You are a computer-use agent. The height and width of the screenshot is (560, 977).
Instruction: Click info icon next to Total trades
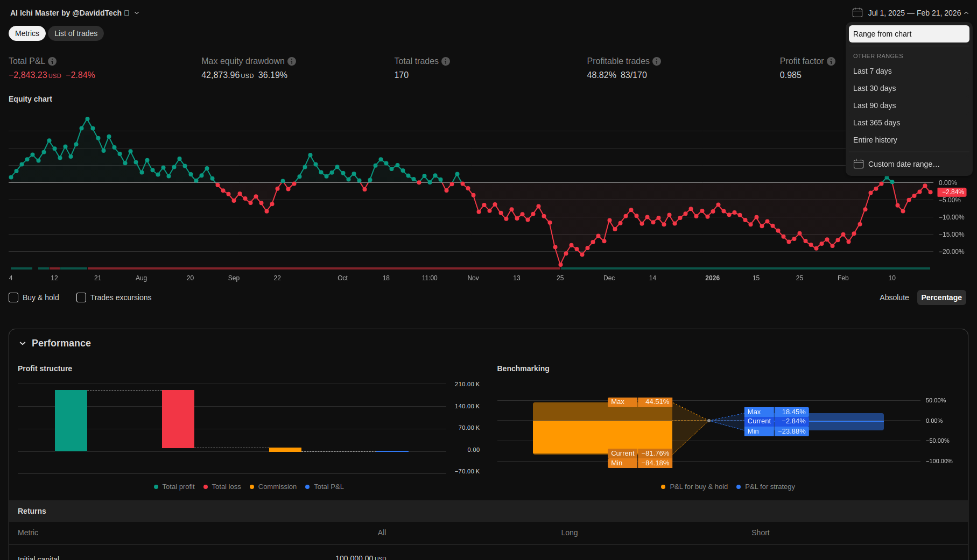[x=446, y=61]
